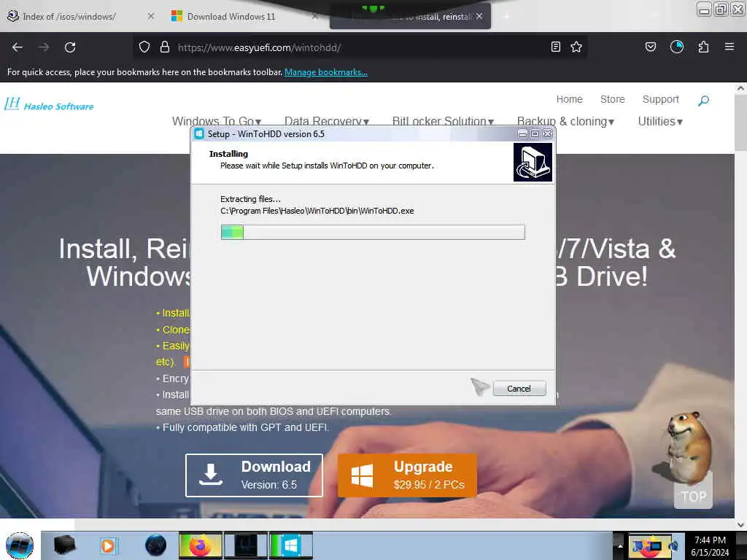Open the Start menu orb
747x560 pixels.
click(20, 545)
